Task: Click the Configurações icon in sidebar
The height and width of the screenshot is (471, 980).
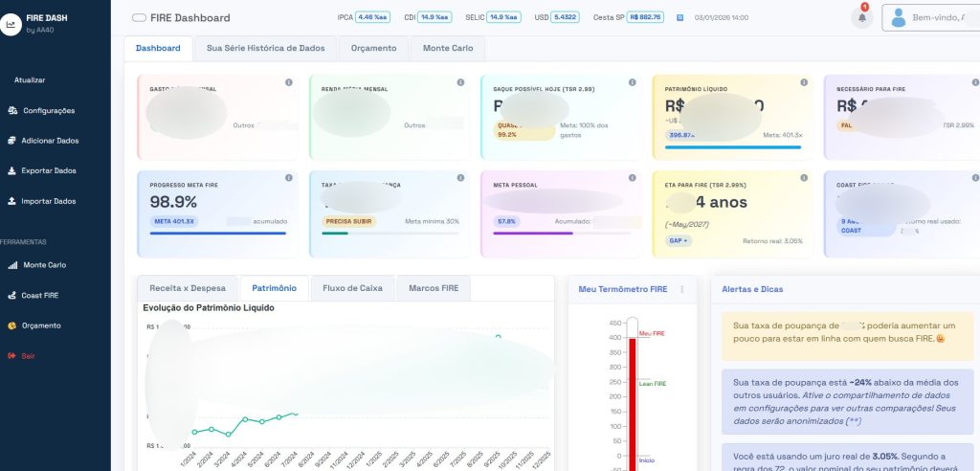Action: pos(12,110)
